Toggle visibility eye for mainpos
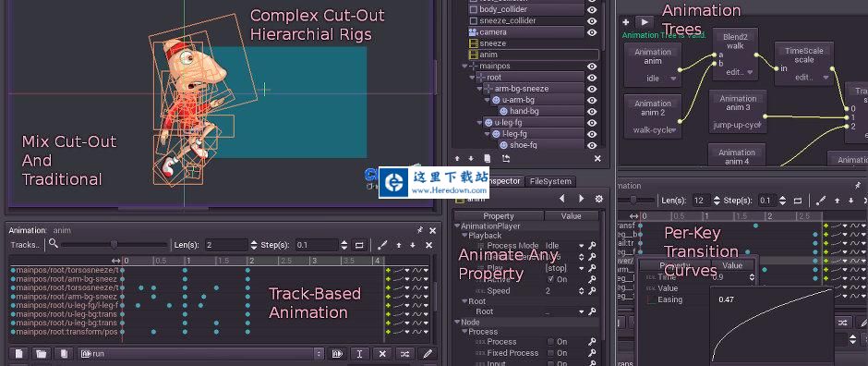Screen dimensions: 868x366 click(x=592, y=67)
